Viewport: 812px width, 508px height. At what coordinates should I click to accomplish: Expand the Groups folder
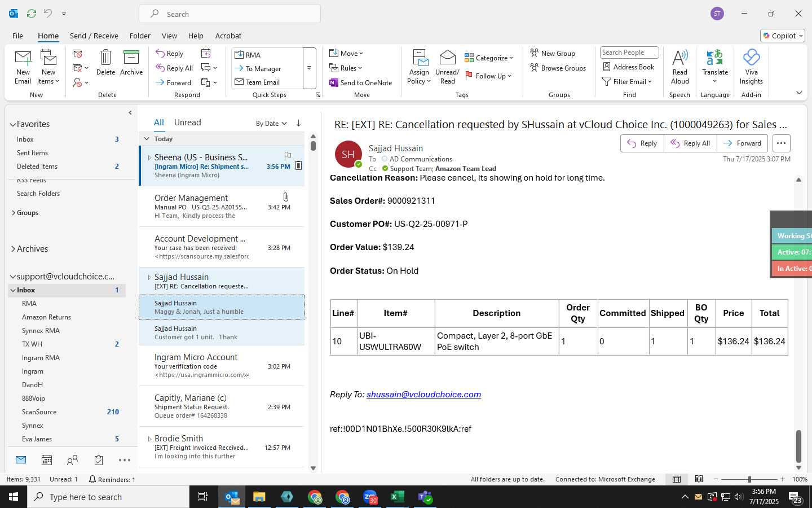[14, 213]
